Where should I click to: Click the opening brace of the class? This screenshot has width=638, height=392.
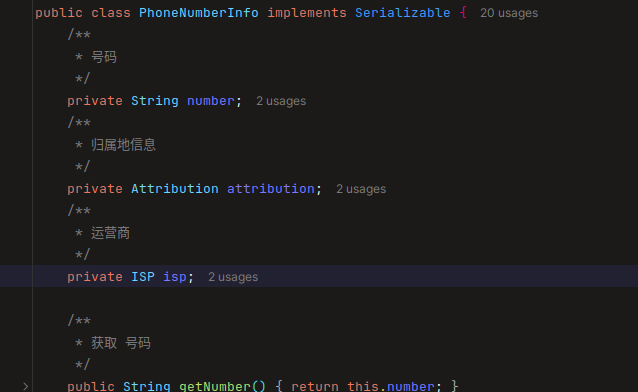463,13
